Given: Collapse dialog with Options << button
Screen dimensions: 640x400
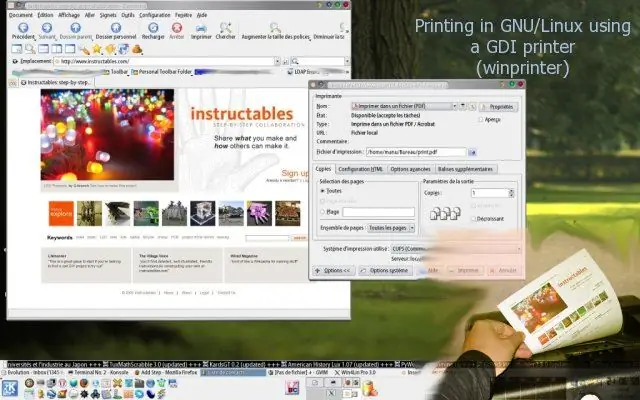Looking at the screenshot, I should tap(334, 271).
